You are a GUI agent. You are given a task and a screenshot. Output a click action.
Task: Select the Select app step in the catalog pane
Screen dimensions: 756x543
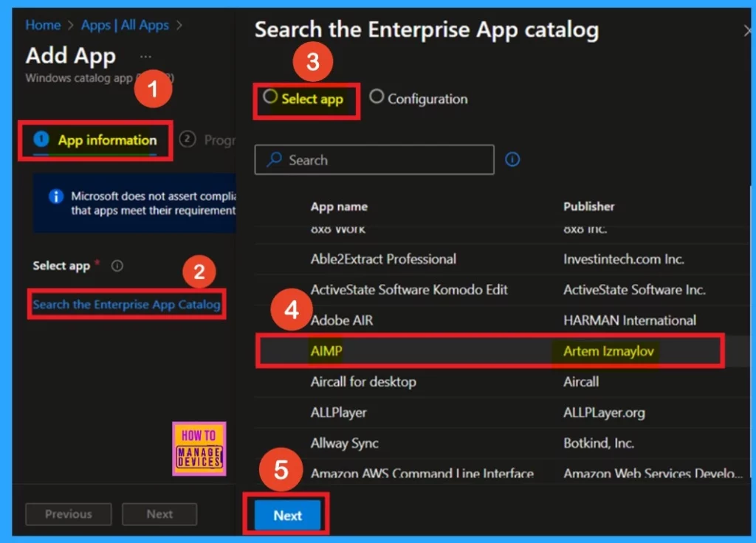(x=303, y=99)
